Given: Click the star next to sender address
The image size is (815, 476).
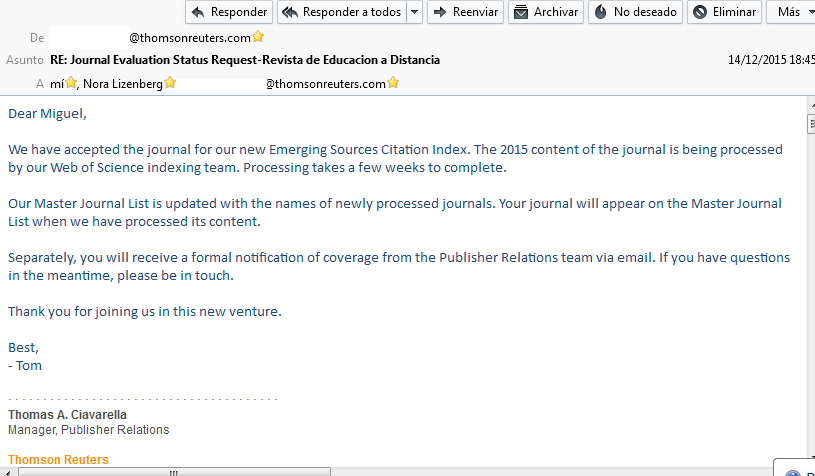Looking at the screenshot, I should 258,37.
